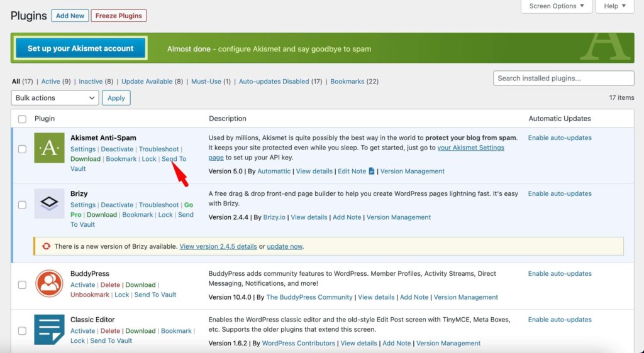Enable auto-updates for Akismet Anti-Spam

(560, 138)
